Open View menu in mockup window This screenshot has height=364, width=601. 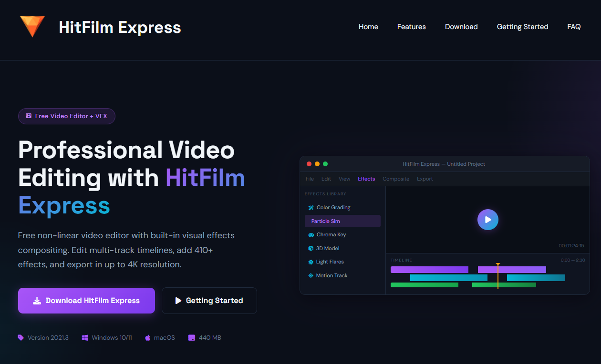(344, 179)
